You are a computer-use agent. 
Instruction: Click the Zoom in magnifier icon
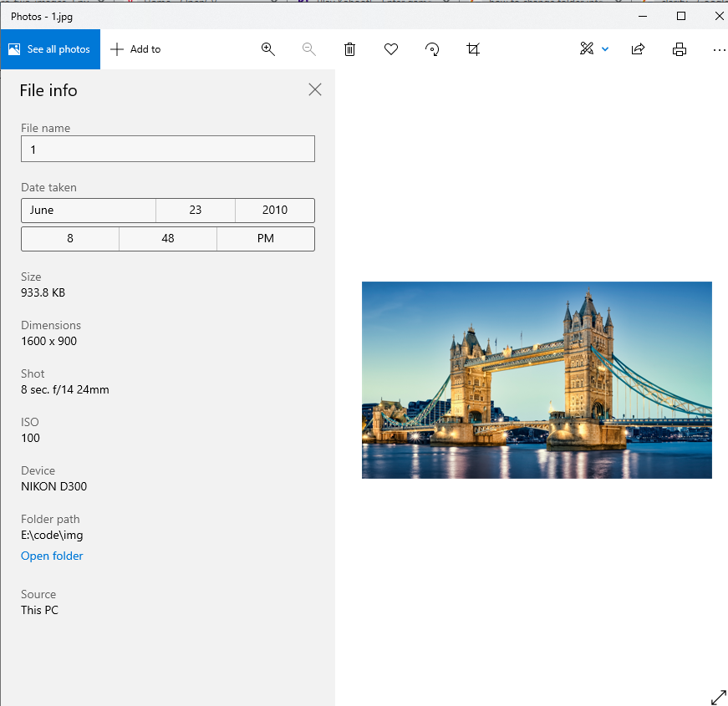268,49
